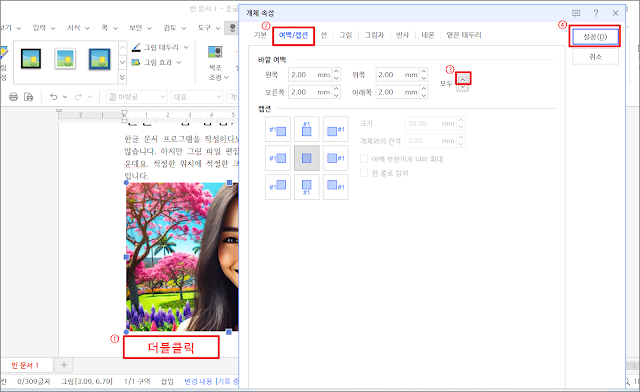This screenshot has height=392, width=640.
Task: Switch to the 옅은 테두리 tab
Action: coord(464,35)
